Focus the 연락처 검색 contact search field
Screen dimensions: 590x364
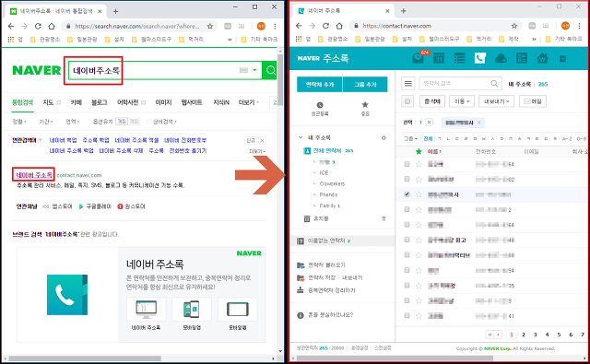pyautogui.click(x=455, y=84)
